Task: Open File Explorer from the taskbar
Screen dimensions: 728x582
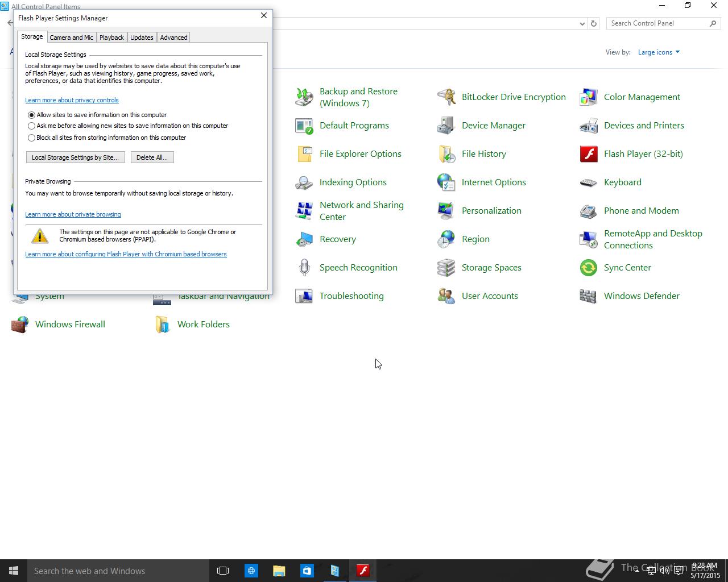Action: [279, 571]
